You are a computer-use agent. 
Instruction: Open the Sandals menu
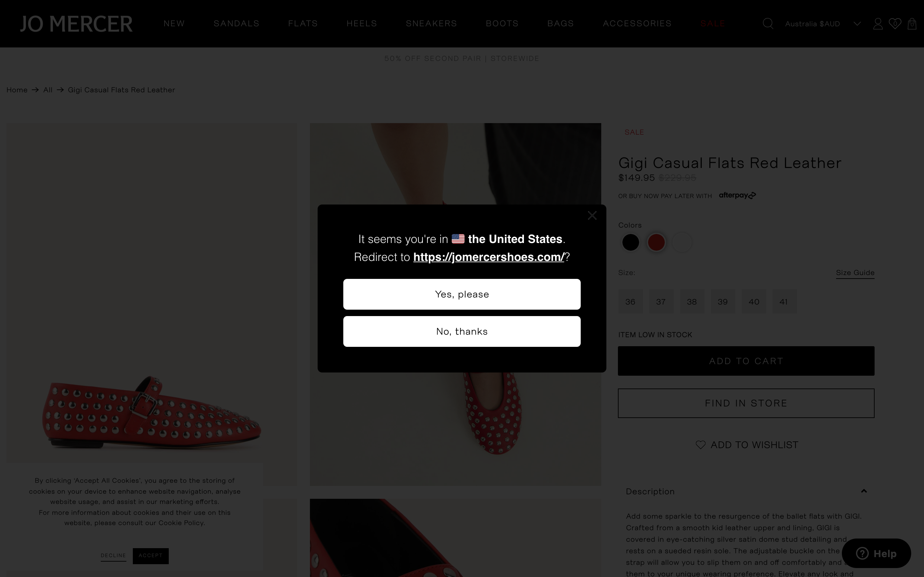point(236,24)
